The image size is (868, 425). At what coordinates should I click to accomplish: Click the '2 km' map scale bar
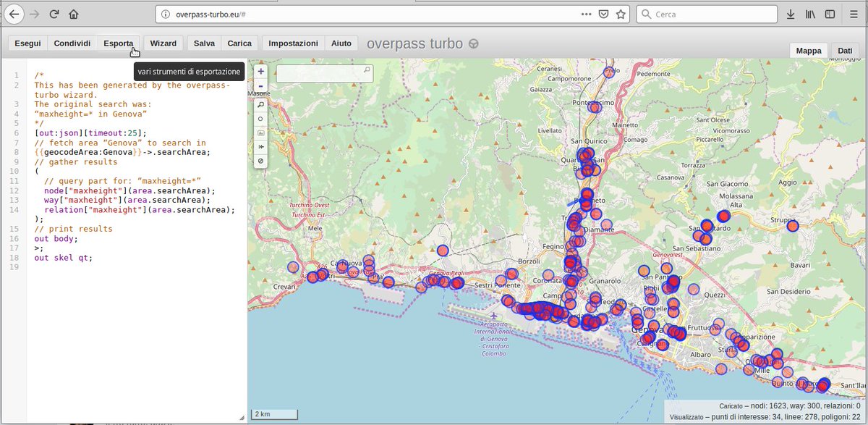coord(275,414)
